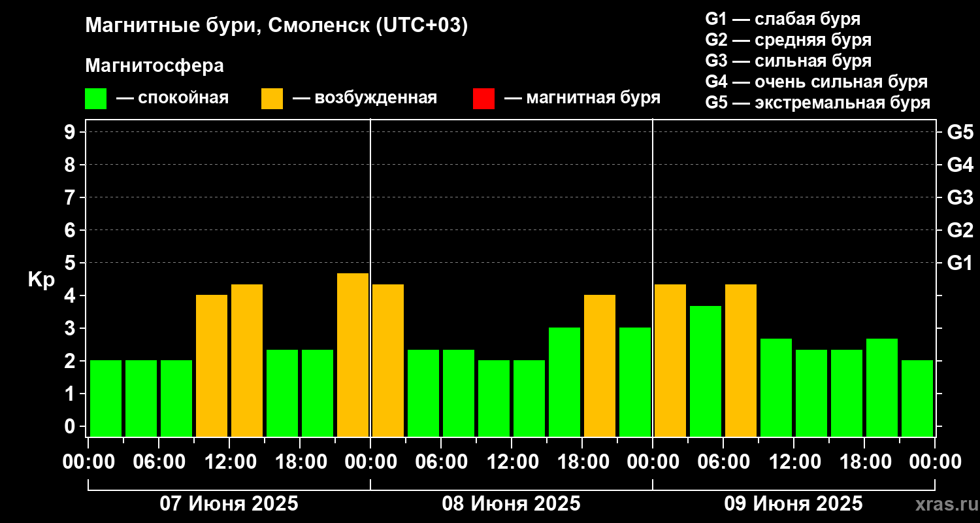Click the '9' value on Kp axis

(x=71, y=132)
